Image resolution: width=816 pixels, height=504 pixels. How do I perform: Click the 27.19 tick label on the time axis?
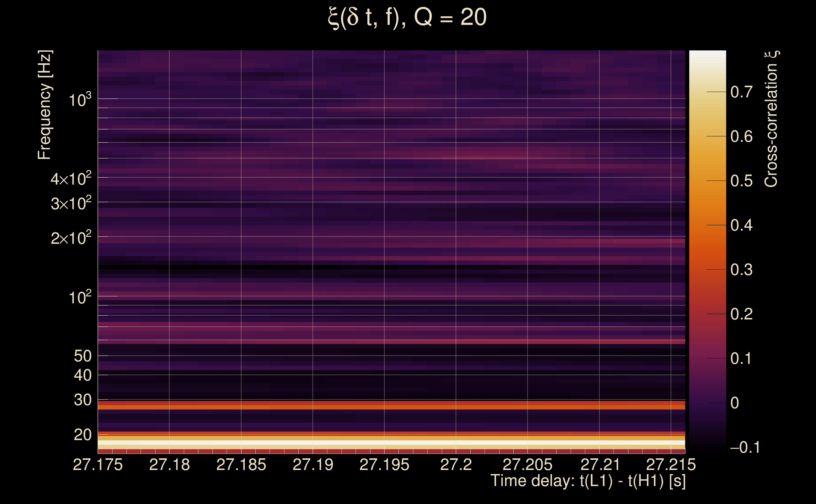[x=312, y=465]
